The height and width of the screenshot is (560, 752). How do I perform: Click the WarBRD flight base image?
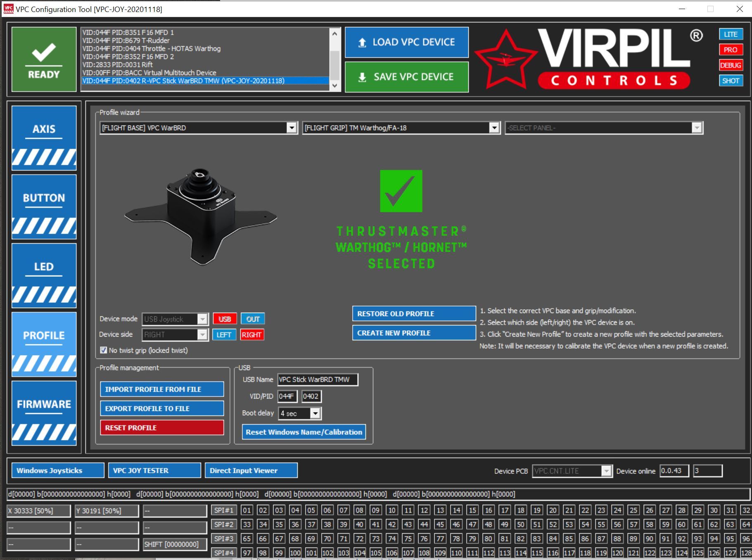(x=201, y=217)
